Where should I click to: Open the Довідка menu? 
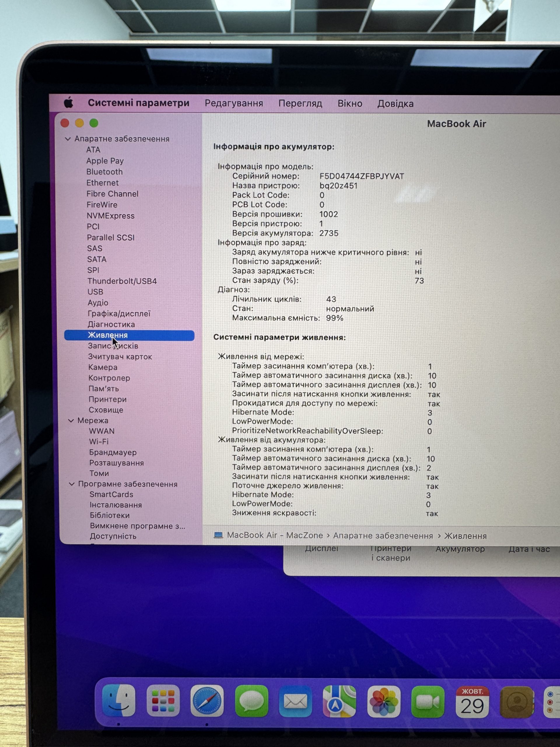(x=395, y=104)
